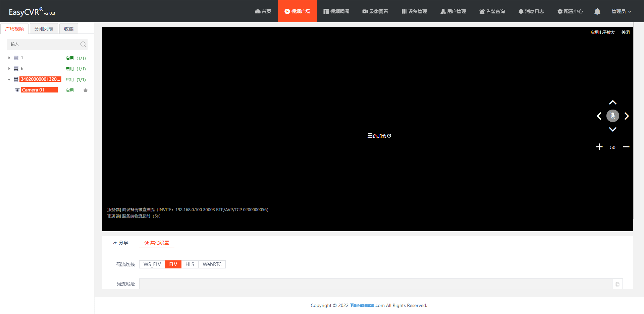
Task: Open 用户管理 user management
Action: click(x=453, y=11)
